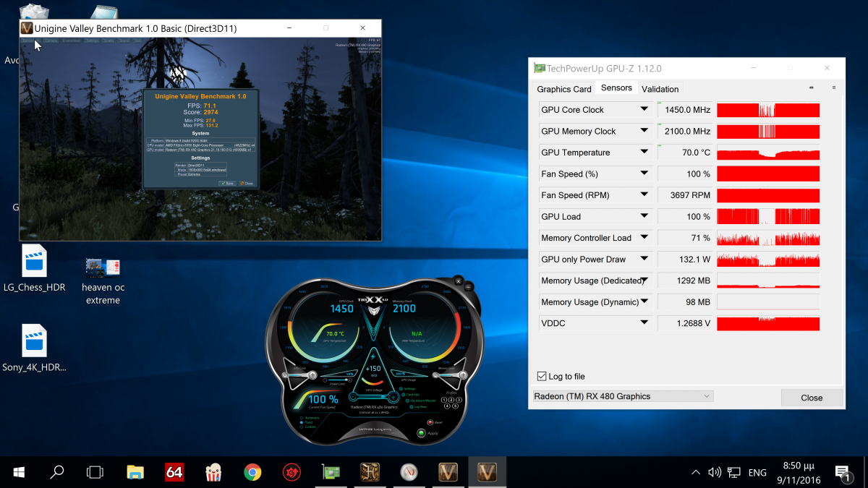The height and width of the screenshot is (488, 868).
Task: Select the Sony_4K_HDR desktop file
Action: coord(34,348)
